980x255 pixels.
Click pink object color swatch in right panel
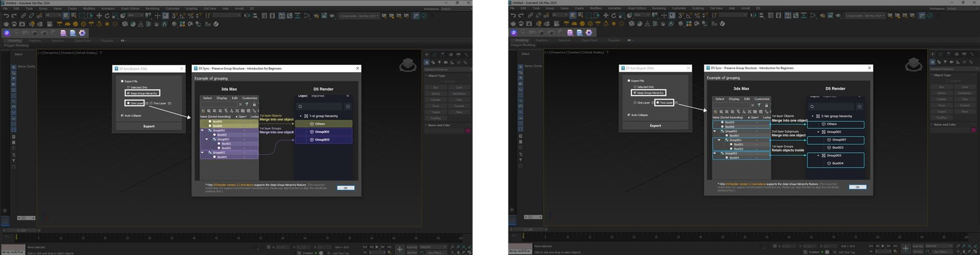click(x=974, y=130)
